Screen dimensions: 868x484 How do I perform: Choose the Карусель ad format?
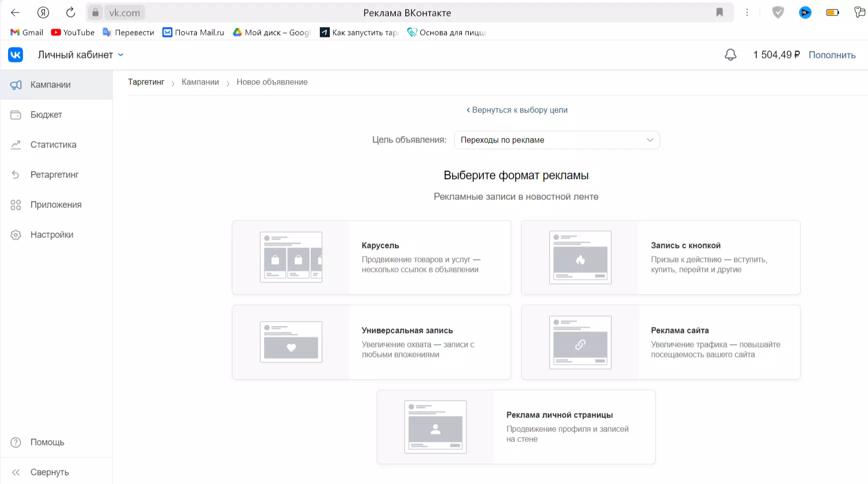pos(371,257)
